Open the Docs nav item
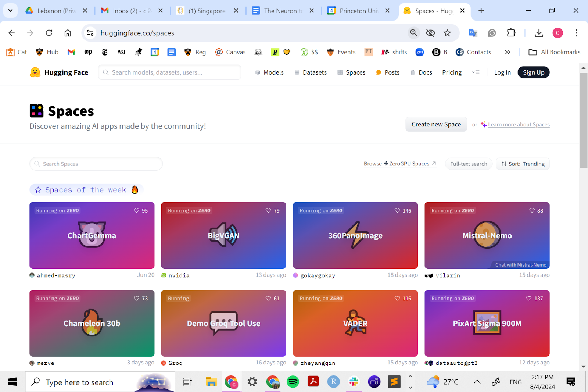Viewport: 588px width, 392px height. pos(421,72)
